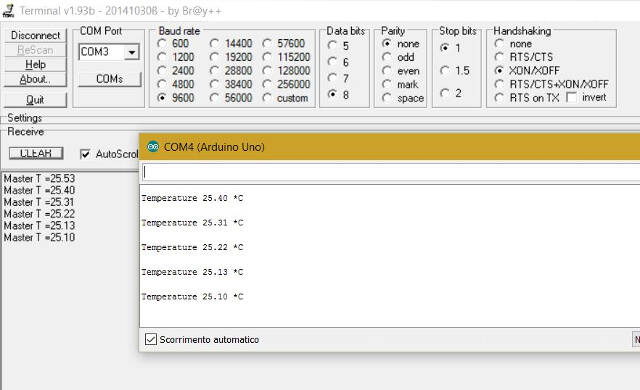Toggle the AutoScroll checkbox

(85, 154)
